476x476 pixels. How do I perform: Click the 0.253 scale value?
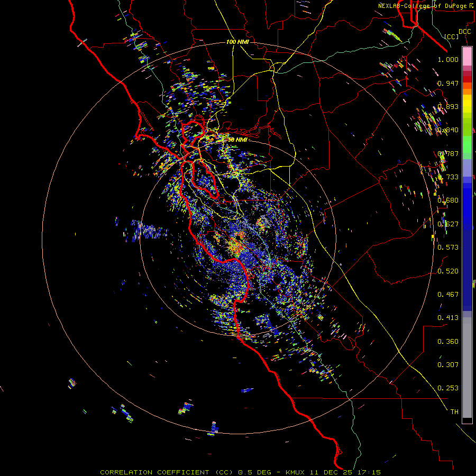coord(448,388)
